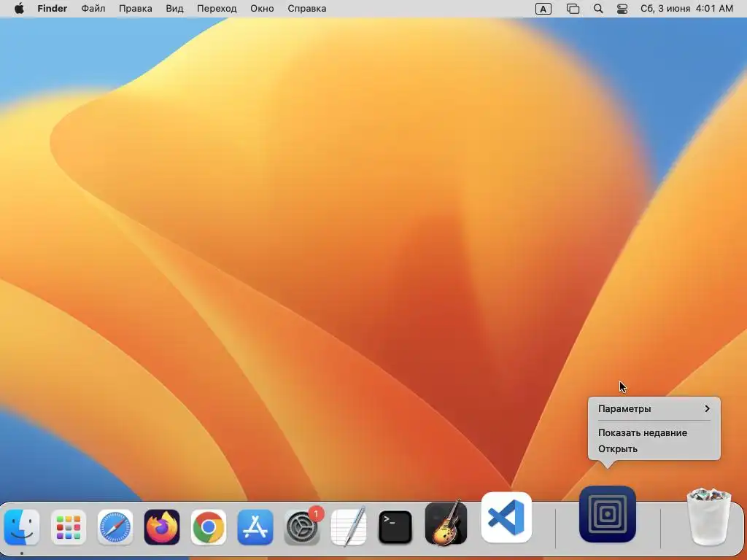Image resolution: width=747 pixels, height=560 pixels.
Task: Open the Окно menu
Action: pyautogui.click(x=262, y=9)
